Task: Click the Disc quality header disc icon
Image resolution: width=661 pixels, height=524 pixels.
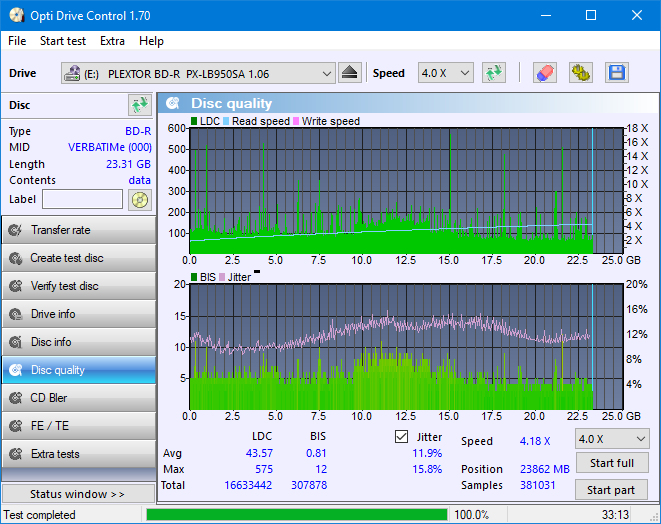Action: coord(173,103)
